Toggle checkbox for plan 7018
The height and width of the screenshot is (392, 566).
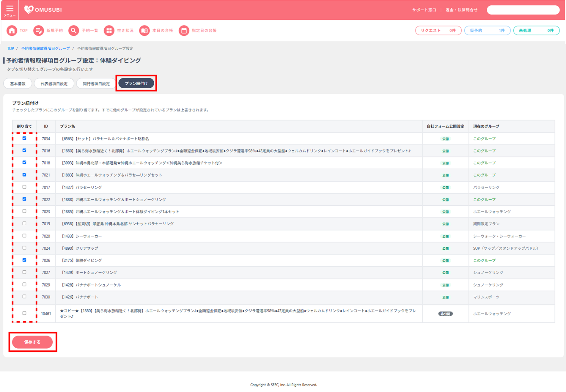(24, 163)
